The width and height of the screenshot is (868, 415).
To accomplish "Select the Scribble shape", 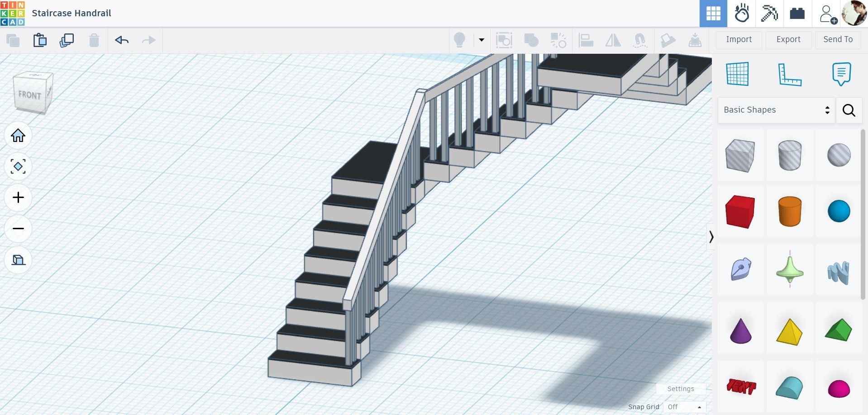I will [x=741, y=269].
